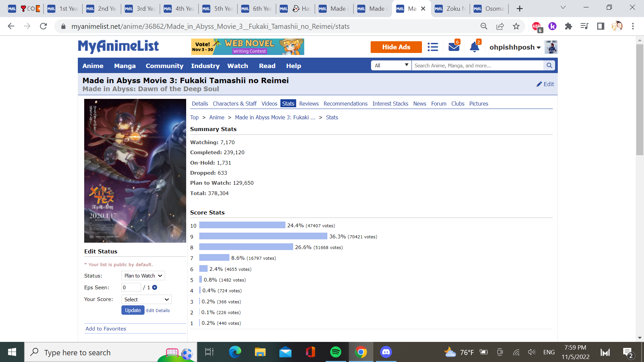Switch to the 3rd Year browser tab
Image resolution: width=644 pixels, height=362 pixels.
click(141, 9)
